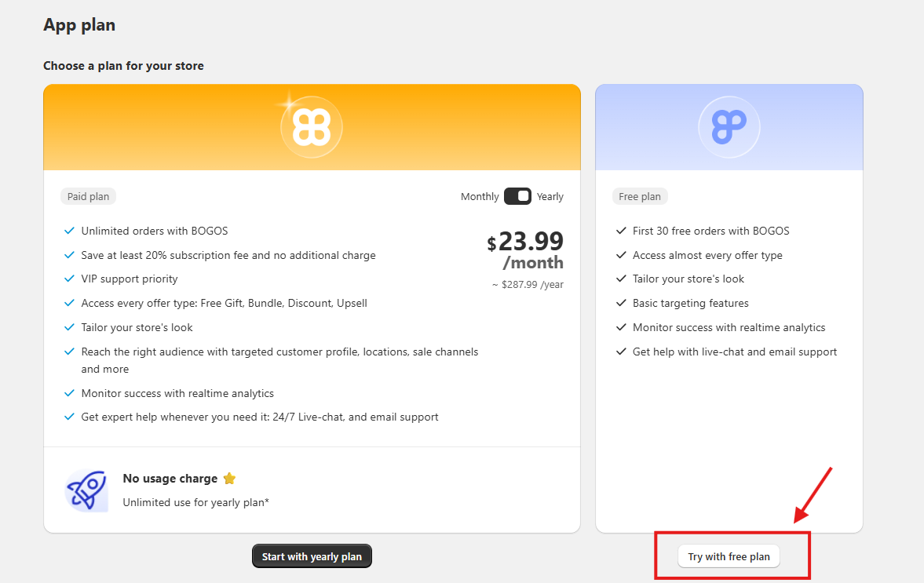924x583 pixels.
Task: Click checkmark beside Get expert help line
Action: (69, 417)
